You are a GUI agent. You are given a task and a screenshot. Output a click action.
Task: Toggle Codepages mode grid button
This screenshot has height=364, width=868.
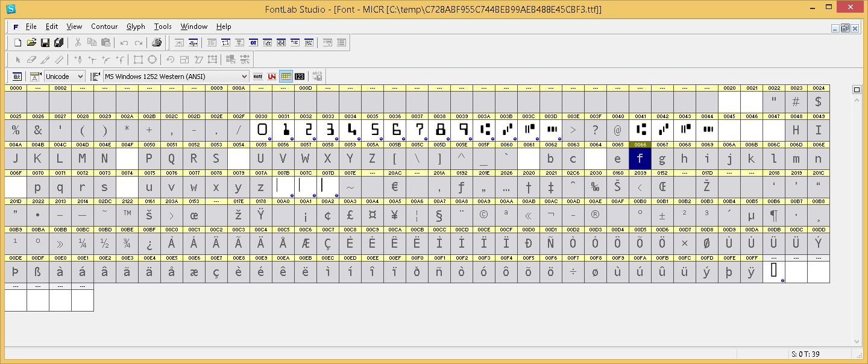click(x=286, y=77)
